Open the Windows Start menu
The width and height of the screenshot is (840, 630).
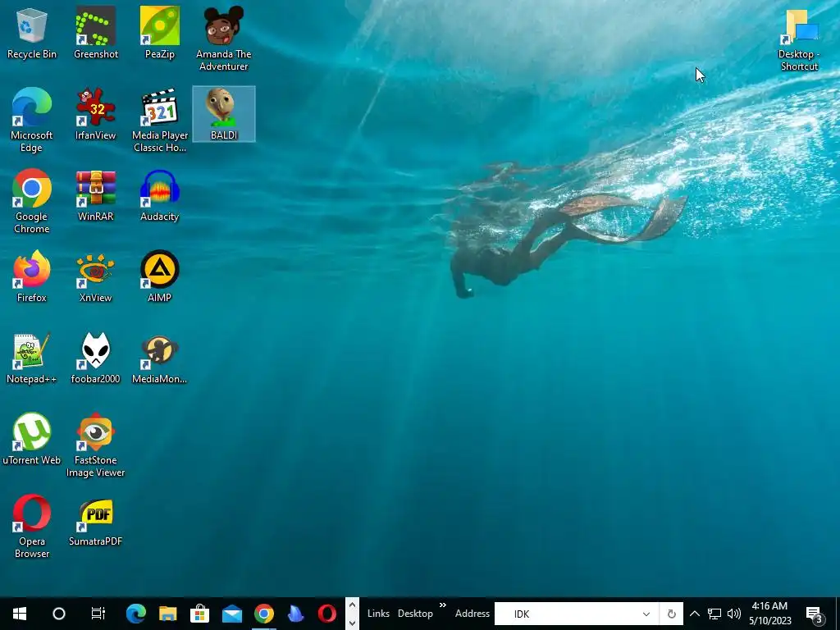point(20,614)
